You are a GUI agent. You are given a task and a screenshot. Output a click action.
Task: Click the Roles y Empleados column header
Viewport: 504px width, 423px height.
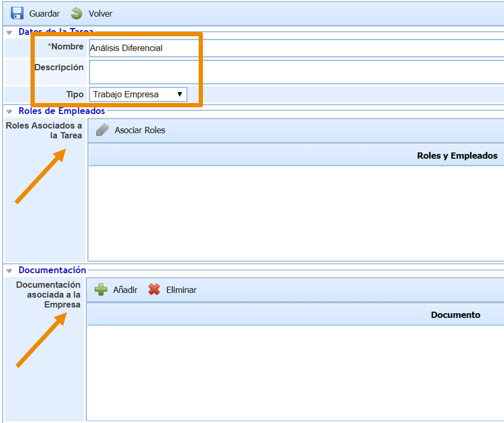[x=456, y=155]
